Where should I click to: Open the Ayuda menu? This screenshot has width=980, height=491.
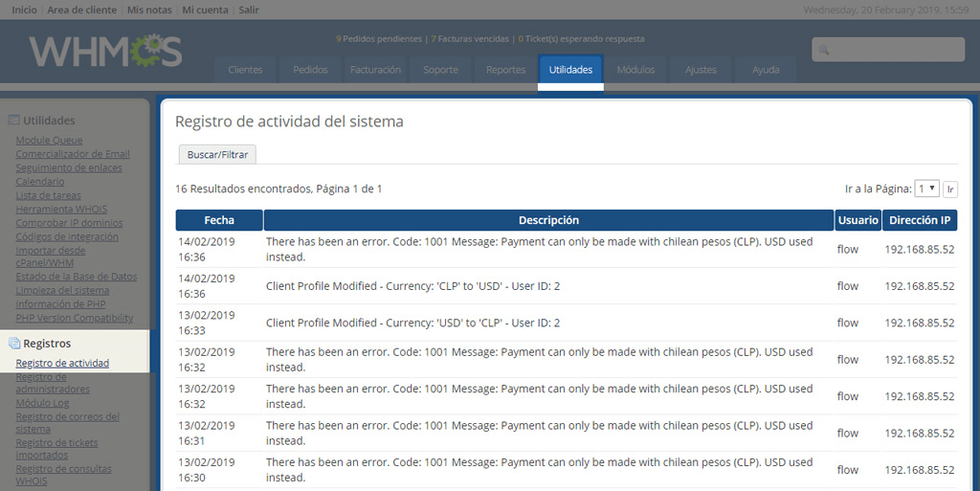(x=766, y=69)
